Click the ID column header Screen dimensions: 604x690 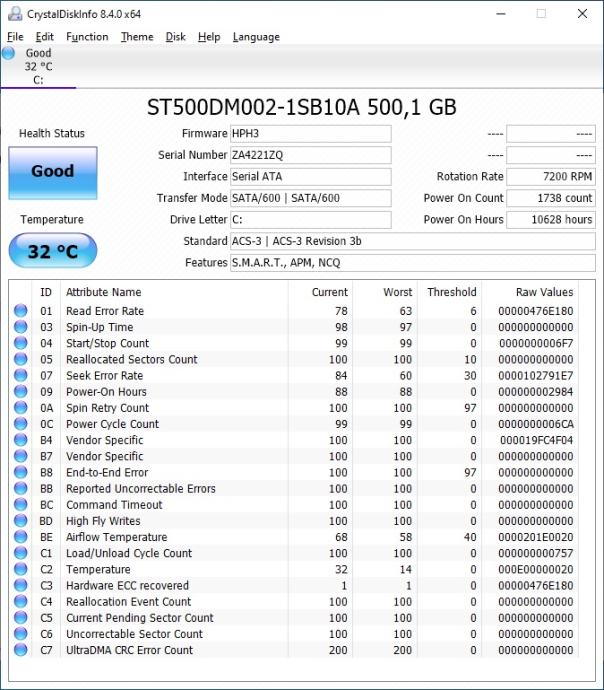tap(46, 292)
